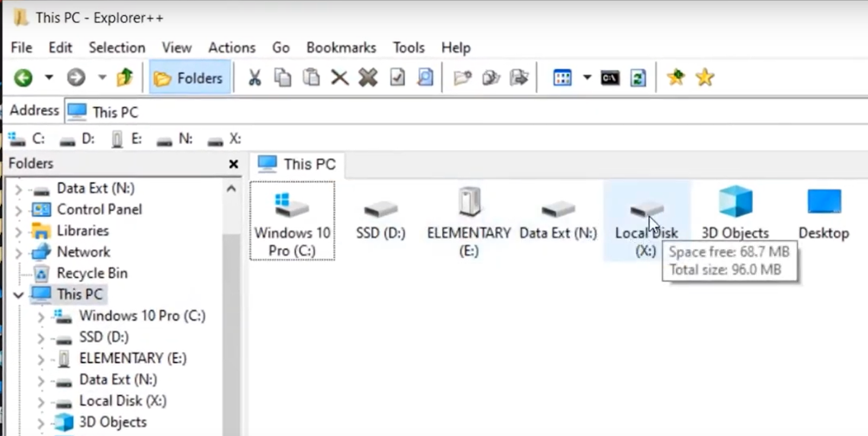Open the Selection menu

point(117,48)
